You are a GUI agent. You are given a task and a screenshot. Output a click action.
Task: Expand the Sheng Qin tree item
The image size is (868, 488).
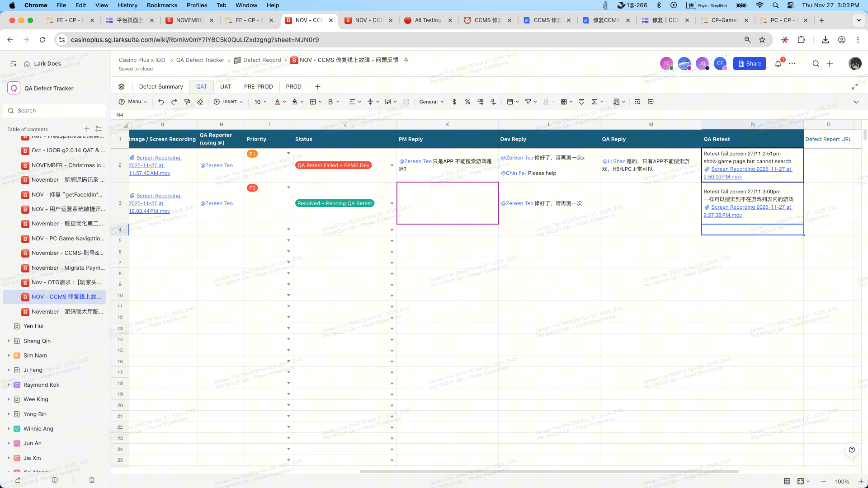coord(9,341)
